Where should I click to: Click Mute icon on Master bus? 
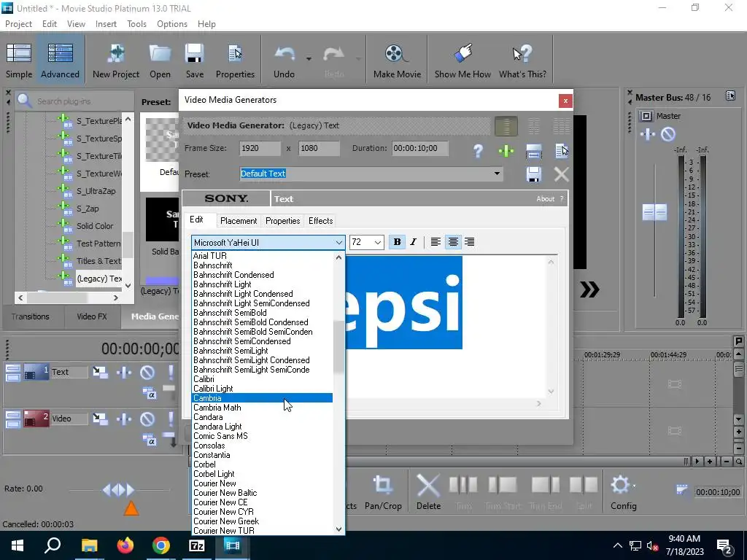668,134
